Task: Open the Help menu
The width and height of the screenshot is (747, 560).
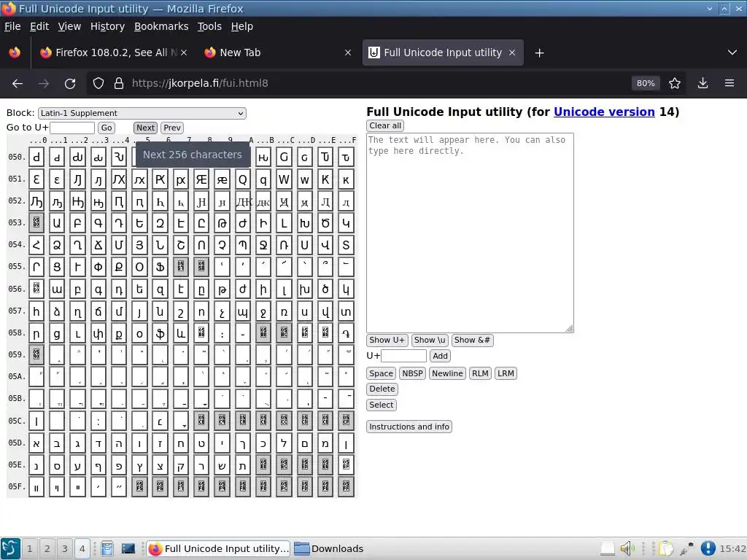Action: (x=242, y=27)
